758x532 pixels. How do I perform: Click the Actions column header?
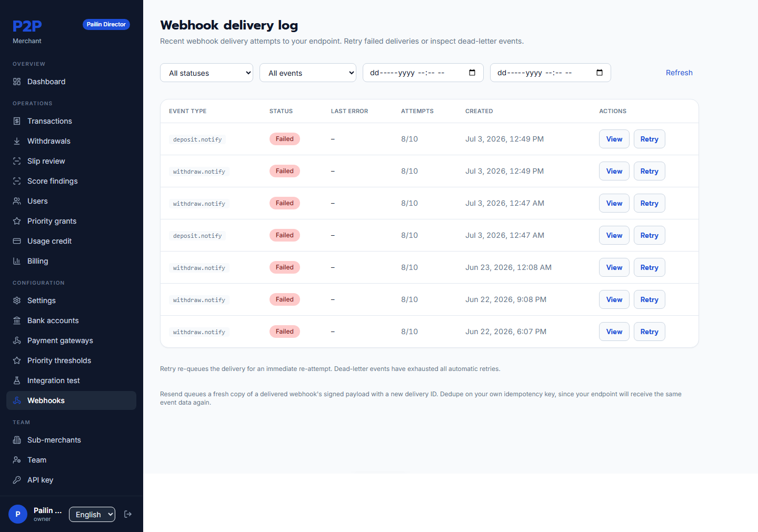tap(613, 111)
